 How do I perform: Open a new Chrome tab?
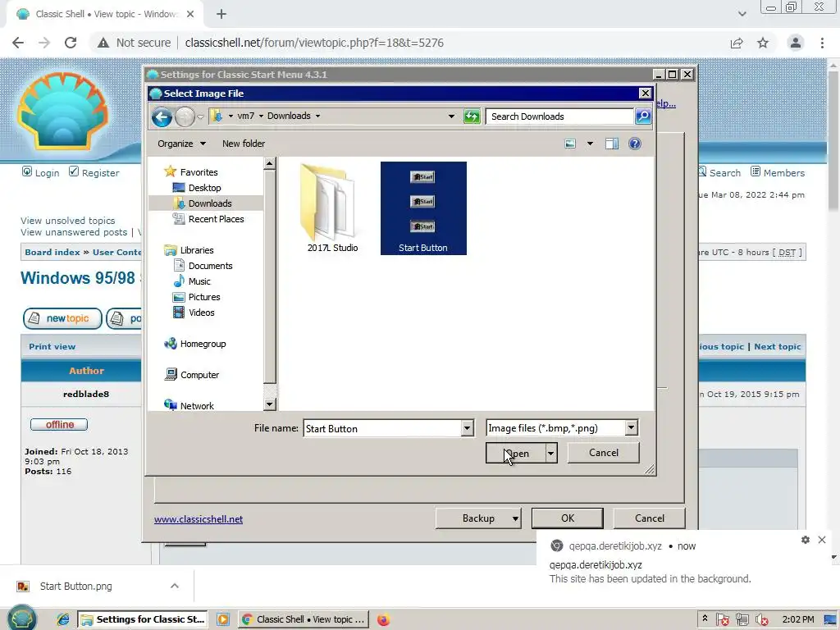coord(221,15)
